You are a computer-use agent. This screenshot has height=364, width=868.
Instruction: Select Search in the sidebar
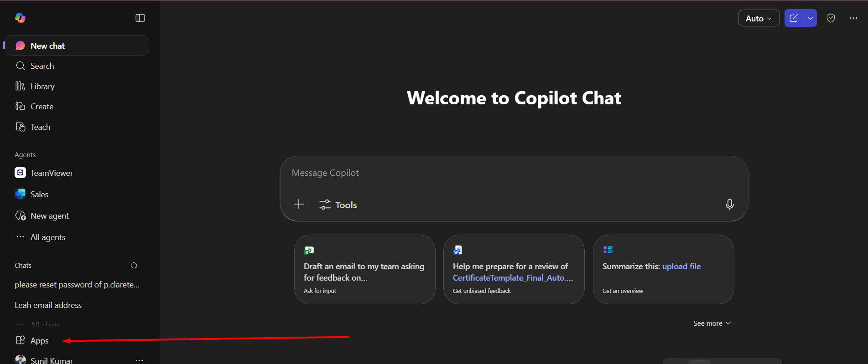click(x=42, y=66)
